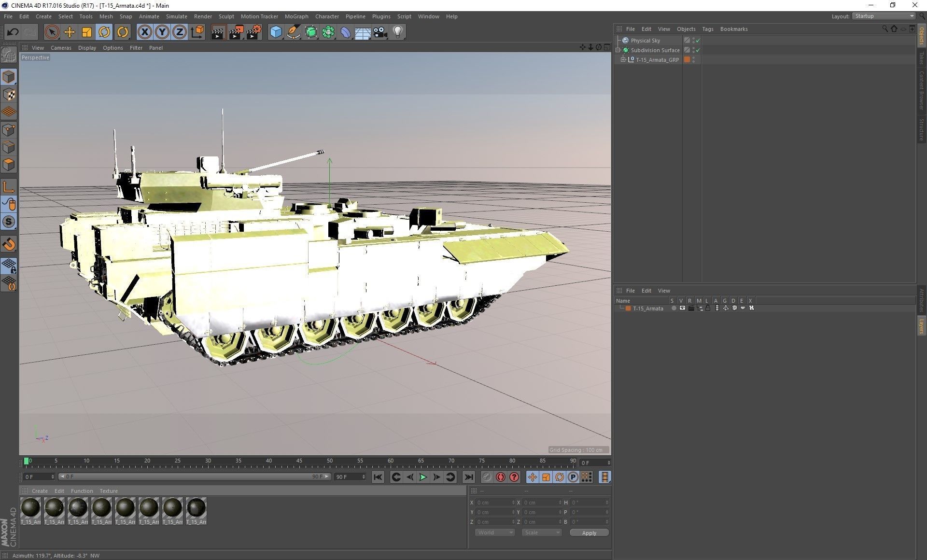This screenshot has height=560, width=927.
Task: Toggle Subdivision Surface enable checkmark
Action: [x=698, y=50]
